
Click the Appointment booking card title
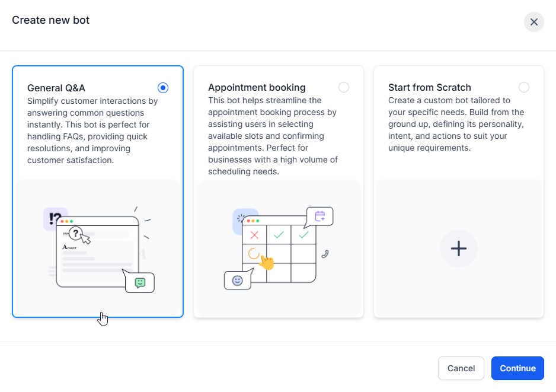click(257, 88)
